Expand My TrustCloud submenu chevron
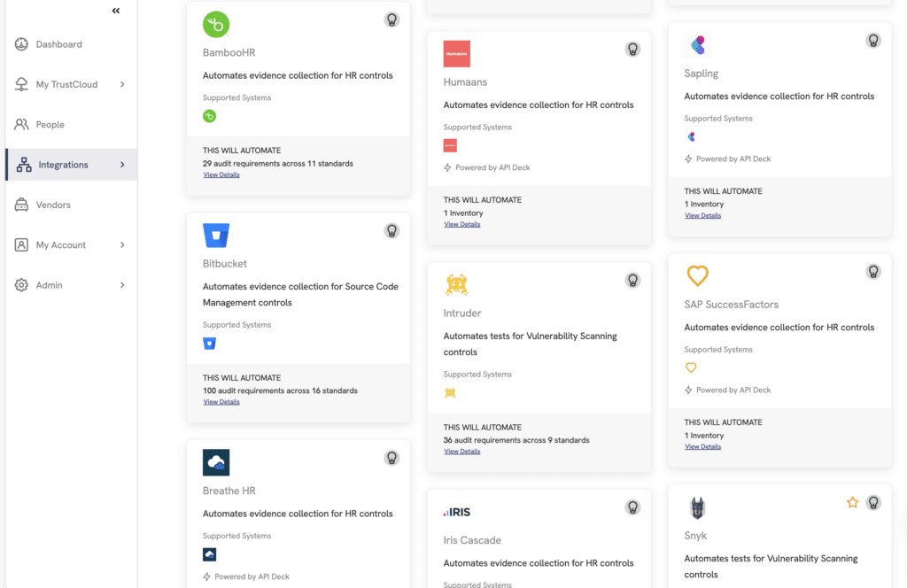907x588 pixels. (x=122, y=84)
